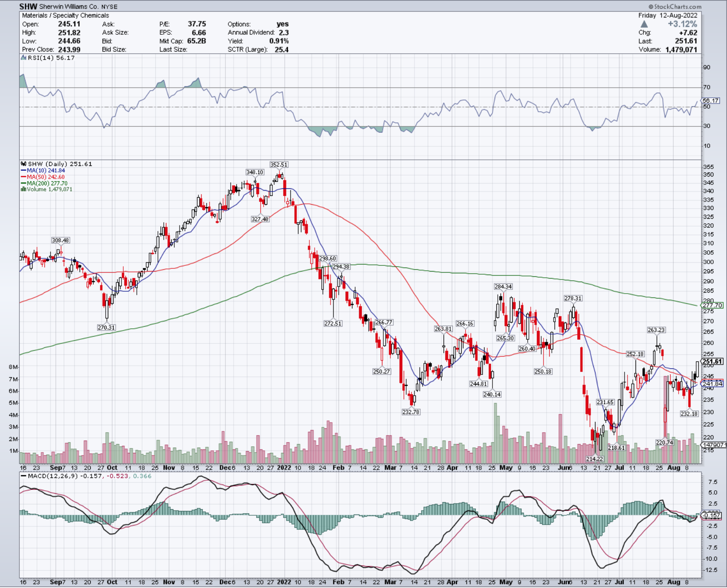Click the -0.157 MACD value tag on right axis
Screen dimensions: 727x588
[x=712, y=515]
